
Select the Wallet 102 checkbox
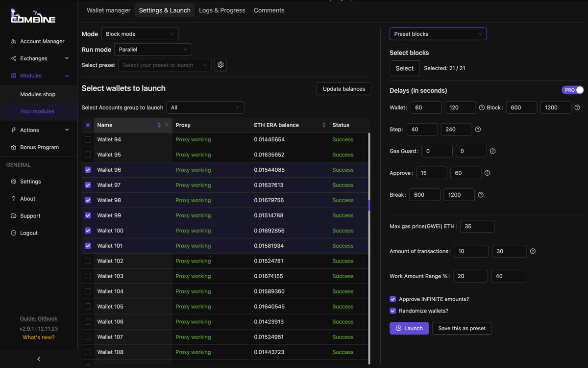pyautogui.click(x=88, y=261)
